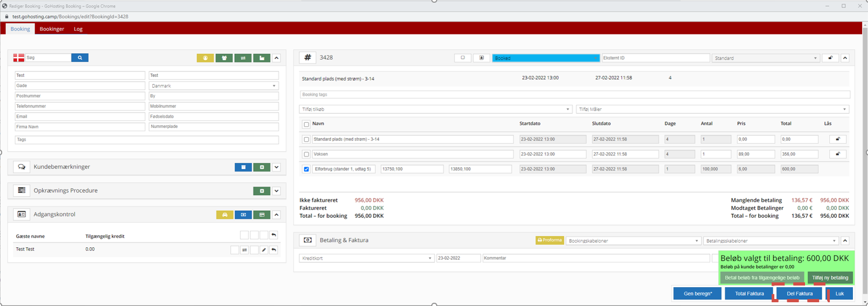Switch to the Bookinger tab

tap(52, 29)
